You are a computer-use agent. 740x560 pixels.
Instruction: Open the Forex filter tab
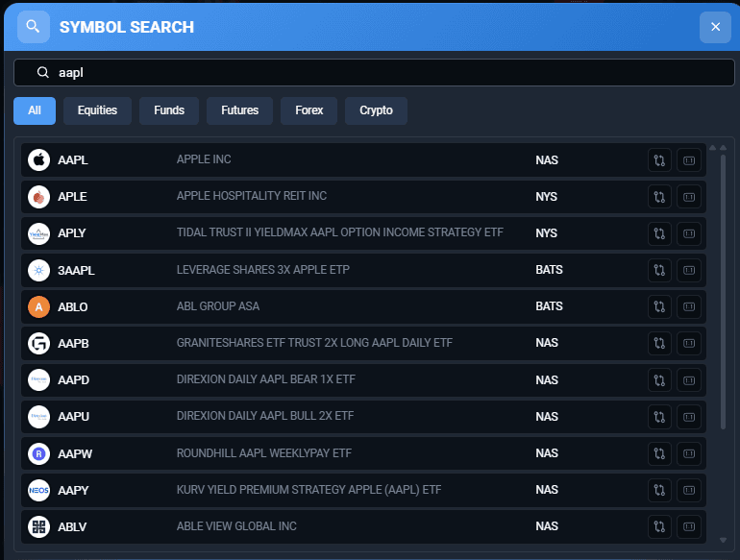[309, 110]
